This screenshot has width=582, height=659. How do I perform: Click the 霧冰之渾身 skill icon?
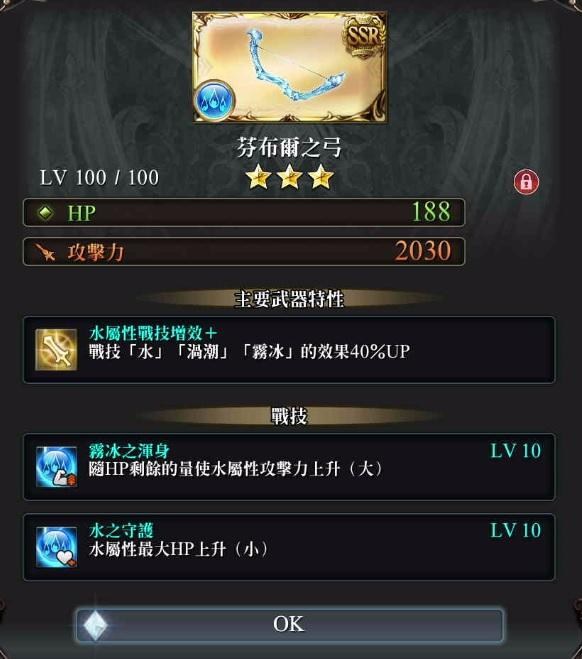(x=56, y=467)
